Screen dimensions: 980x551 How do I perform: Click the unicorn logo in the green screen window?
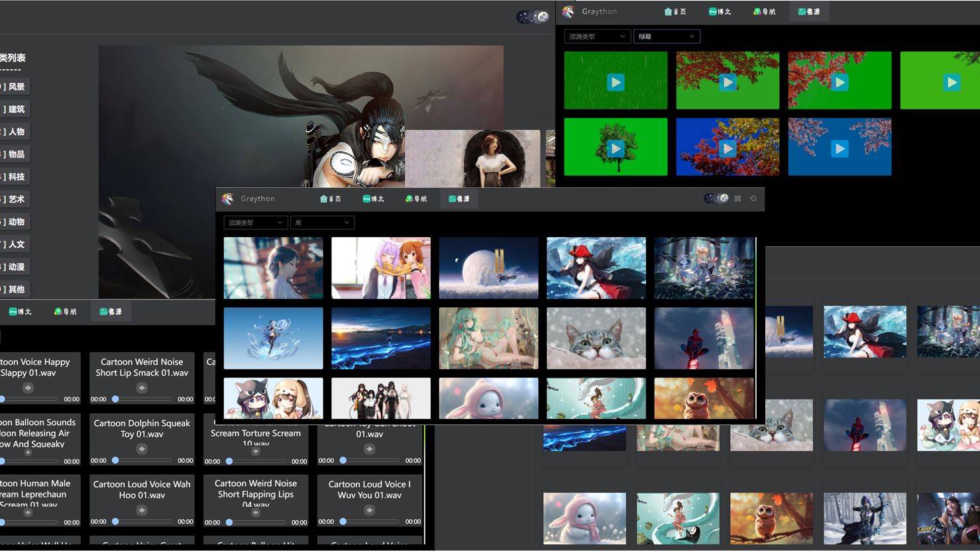coord(568,11)
